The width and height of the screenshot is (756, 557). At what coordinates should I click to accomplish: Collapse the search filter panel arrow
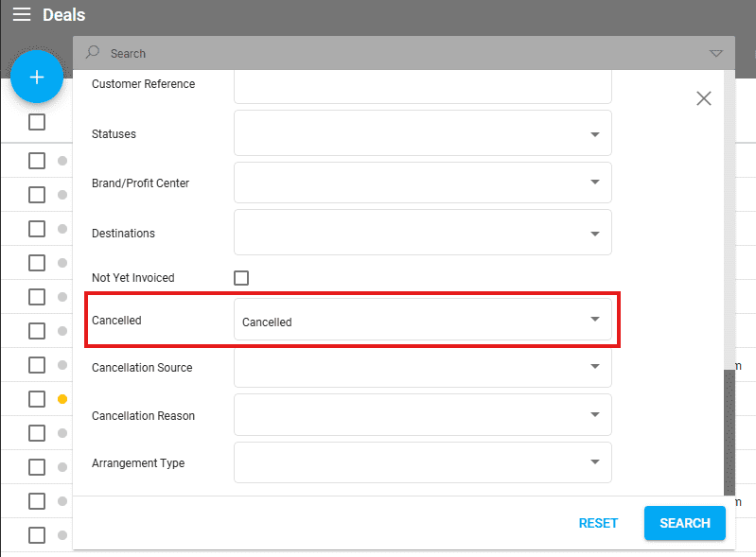pos(715,53)
